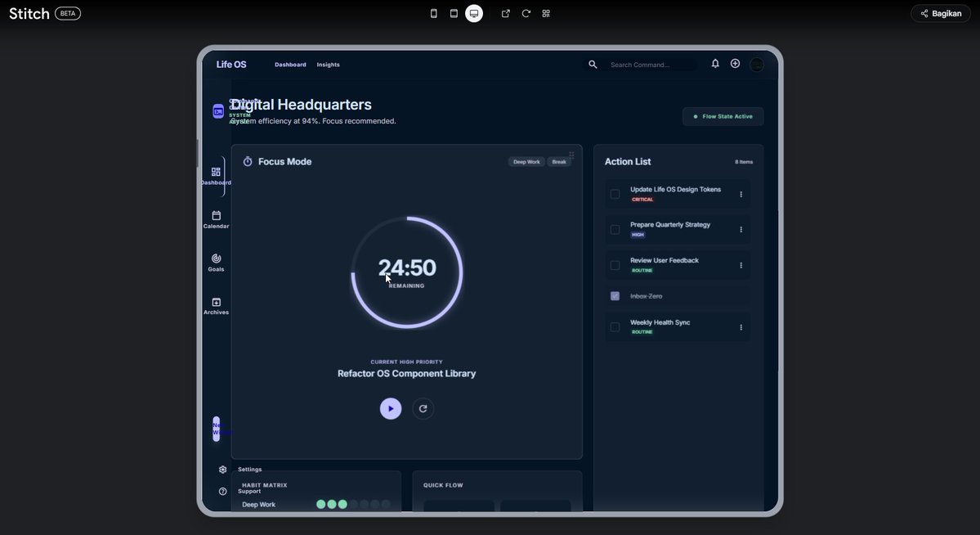The height and width of the screenshot is (535, 980).
Task: Open the user profile avatar
Action: [756, 65]
